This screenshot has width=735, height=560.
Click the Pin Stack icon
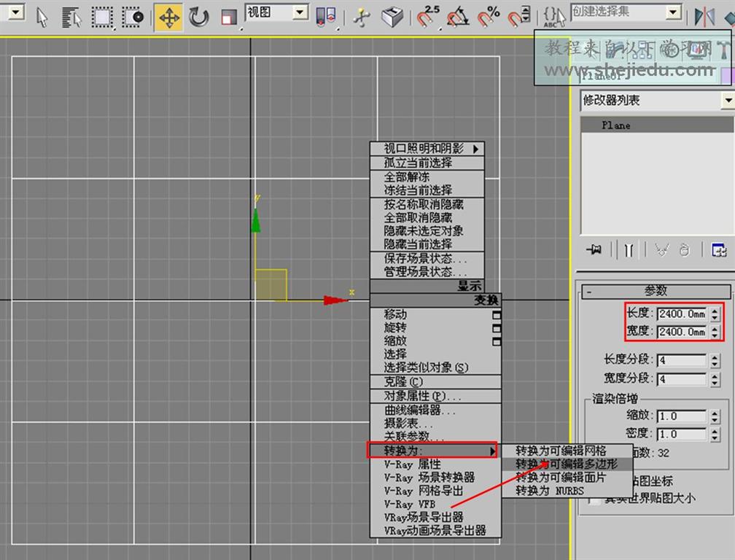594,250
